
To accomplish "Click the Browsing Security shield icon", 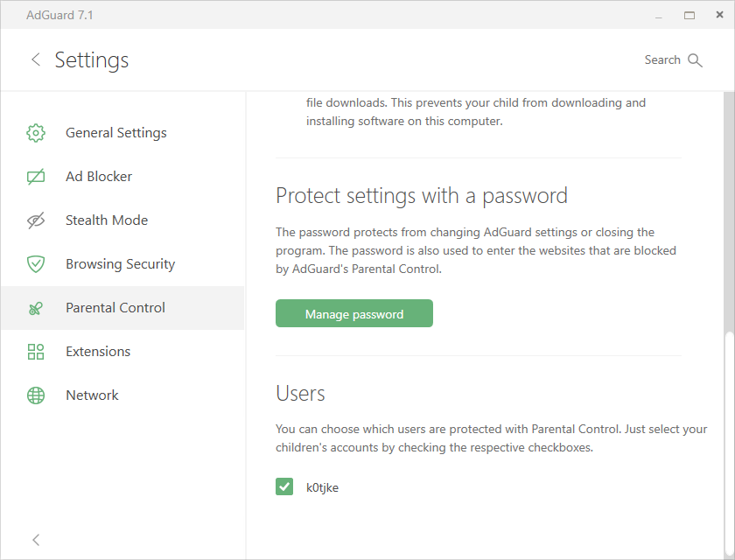I will 36,264.
